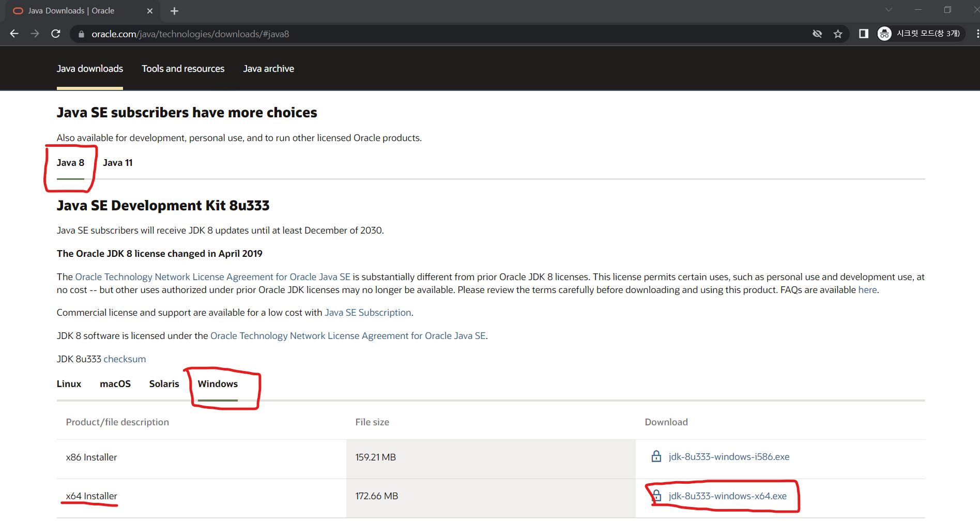Bookmark this page with the star icon
Screen dimensions: 980x523
click(x=838, y=34)
